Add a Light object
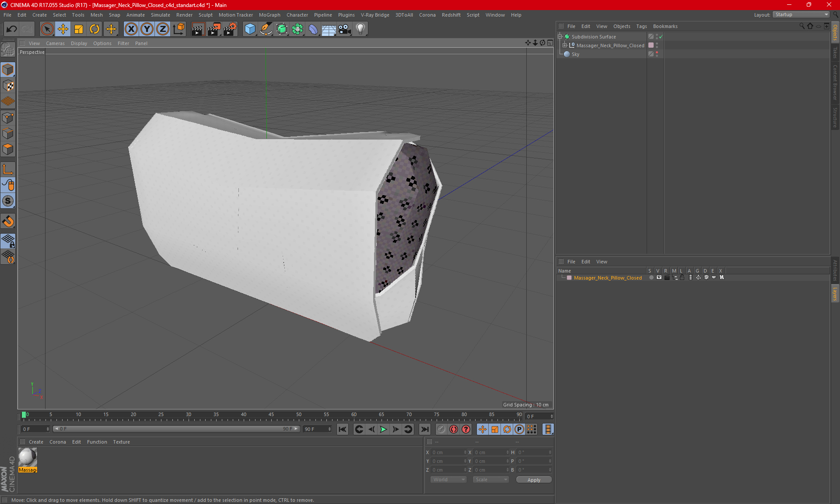The width and height of the screenshot is (840, 504). coord(360,29)
